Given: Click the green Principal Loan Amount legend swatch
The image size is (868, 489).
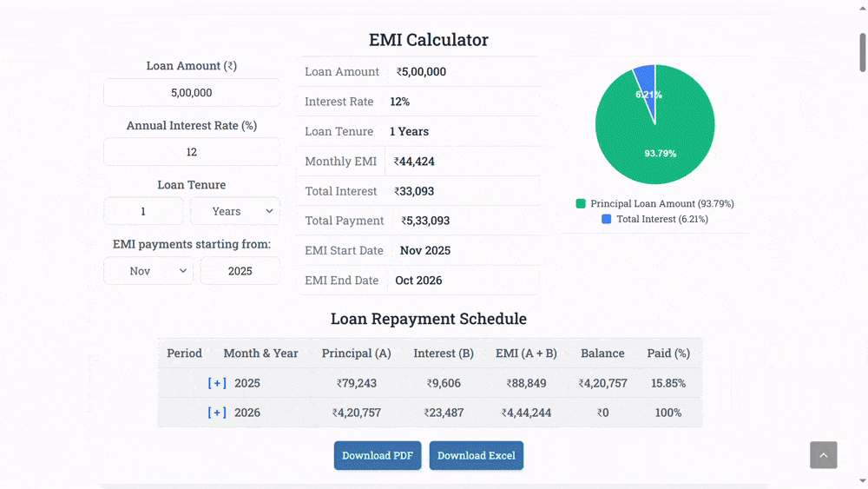Looking at the screenshot, I should (x=581, y=203).
